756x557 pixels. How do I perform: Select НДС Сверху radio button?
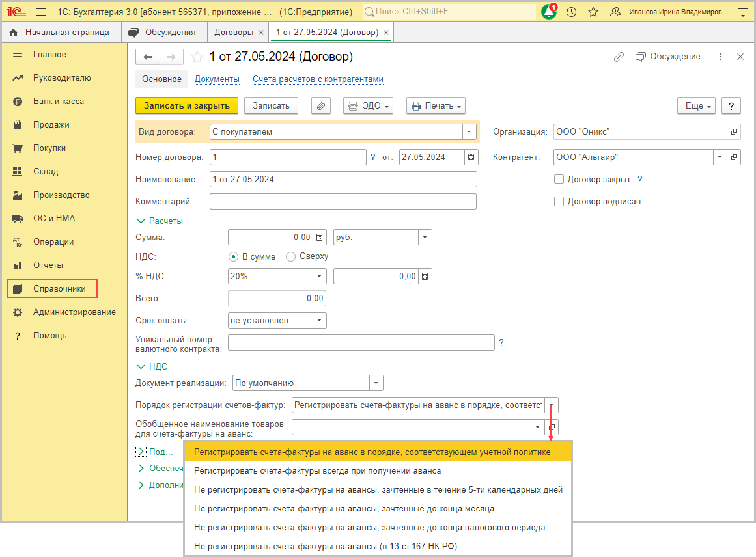point(290,257)
